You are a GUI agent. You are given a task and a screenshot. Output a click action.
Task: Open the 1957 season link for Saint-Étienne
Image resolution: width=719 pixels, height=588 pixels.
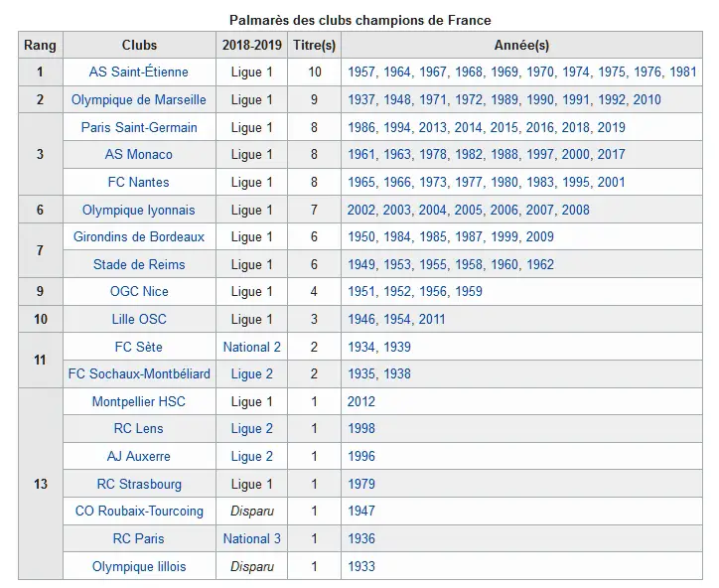click(x=361, y=72)
